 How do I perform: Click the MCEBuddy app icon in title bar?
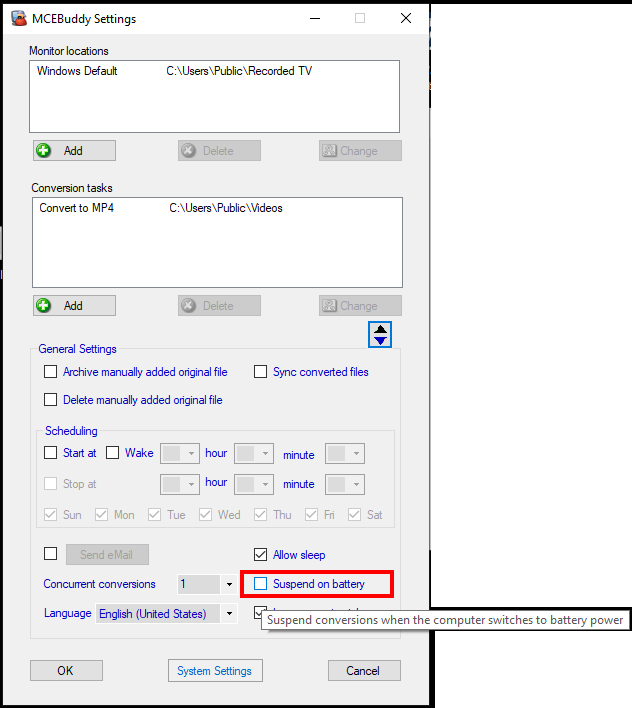(18, 18)
